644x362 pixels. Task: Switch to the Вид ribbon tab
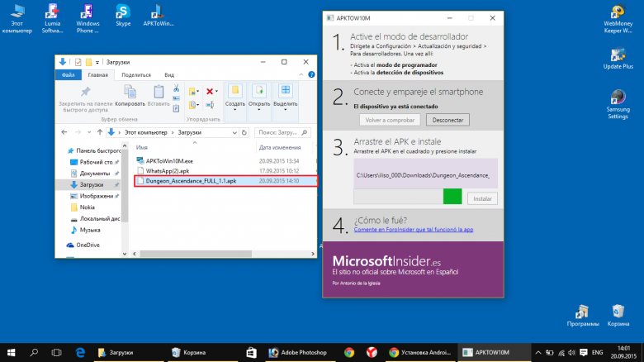(x=169, y=75)
